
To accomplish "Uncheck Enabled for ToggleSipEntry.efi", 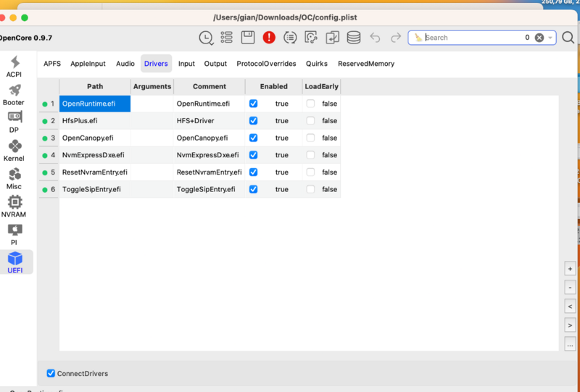I will [253, 189].
